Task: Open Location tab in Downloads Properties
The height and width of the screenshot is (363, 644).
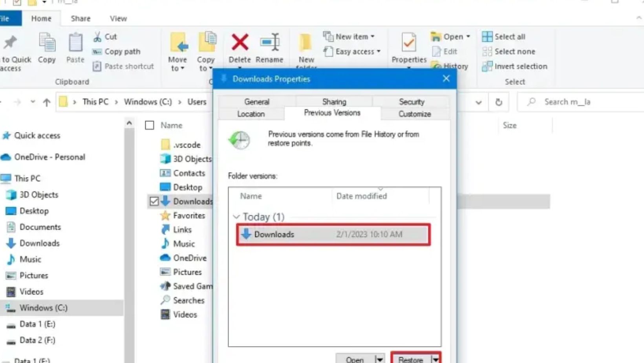Action: point(251,114)
